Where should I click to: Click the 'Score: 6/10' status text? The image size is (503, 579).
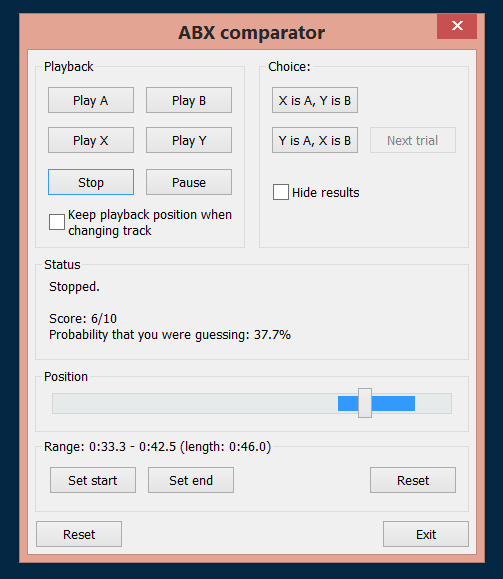(x=83, y=318)
